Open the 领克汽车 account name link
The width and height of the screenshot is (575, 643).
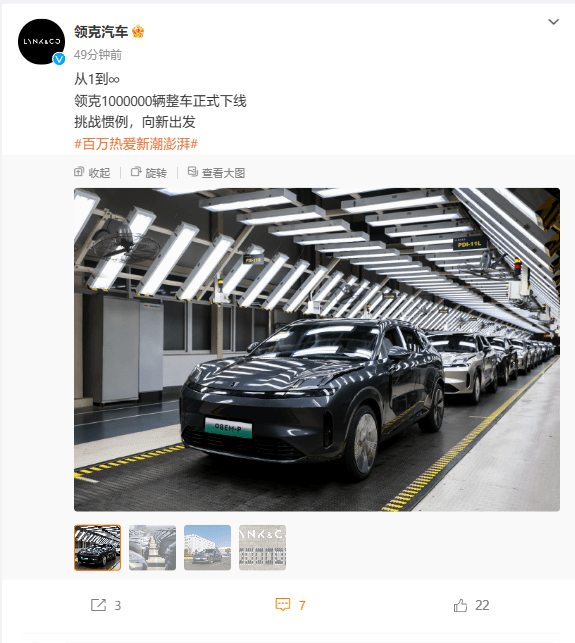101,32
